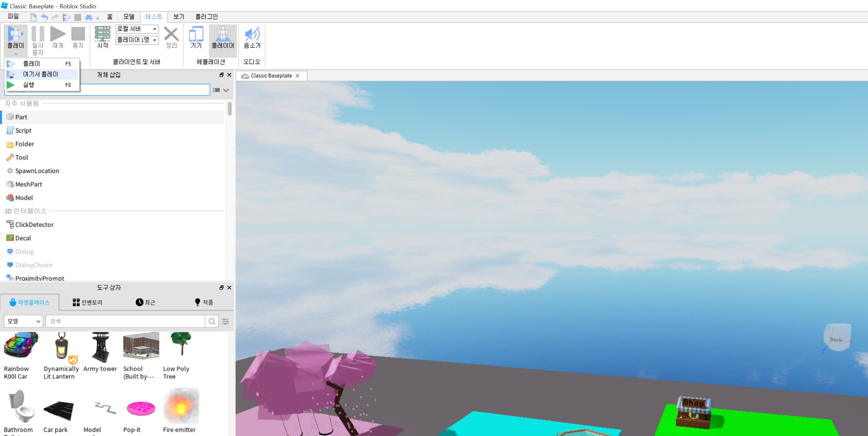The image size is (868, 436).
Task: Open the Device emulator tool
Action: coord(196,36)
